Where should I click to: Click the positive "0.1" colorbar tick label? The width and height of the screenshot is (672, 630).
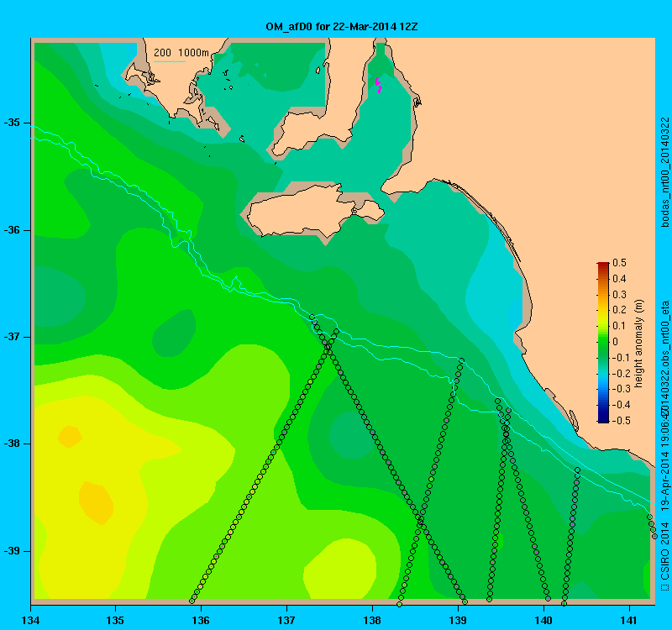point(619,326)
